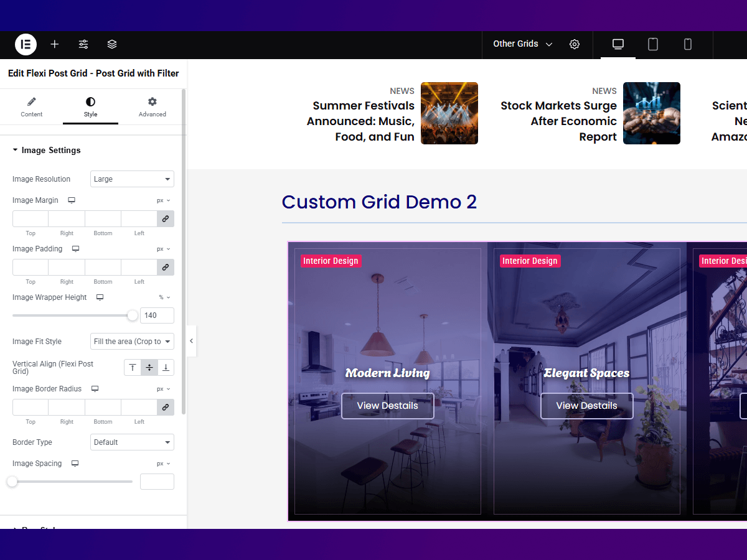Click the Image Margin Top field
747x560 pixels.
point(31,218)
